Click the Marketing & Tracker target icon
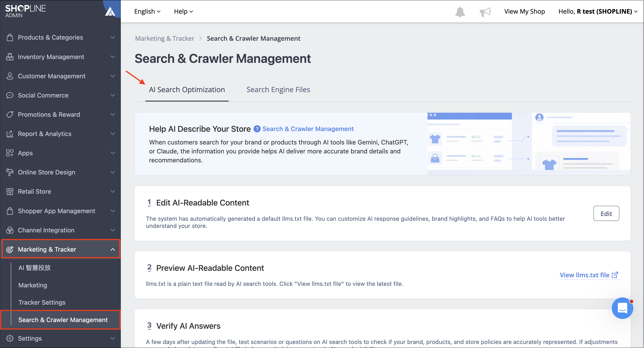The height and width of the screenshot is (348, 644). (x=10, y=249)
